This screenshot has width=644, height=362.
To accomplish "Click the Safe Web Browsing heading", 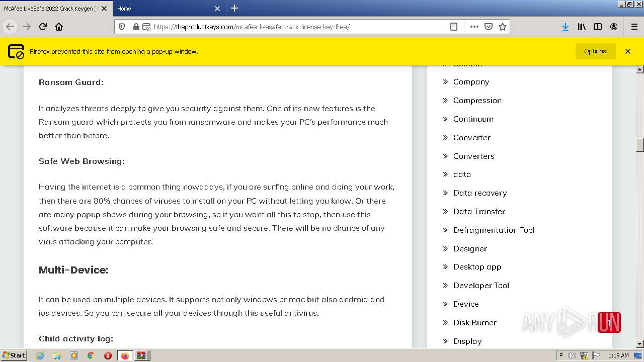I will 82,161.
